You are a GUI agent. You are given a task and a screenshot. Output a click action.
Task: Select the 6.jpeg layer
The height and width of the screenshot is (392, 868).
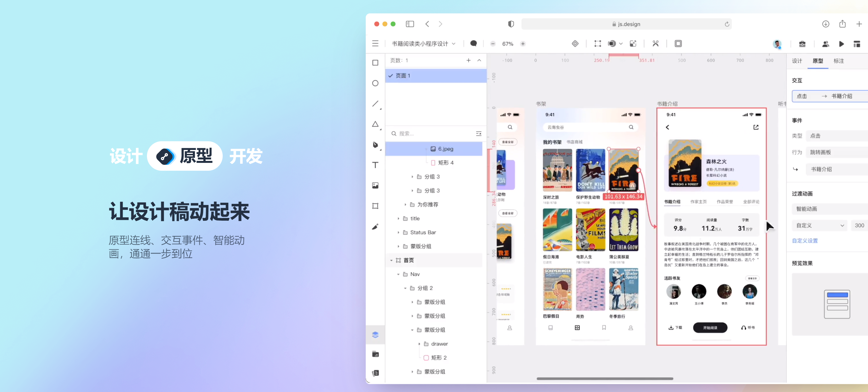point(434,149)
